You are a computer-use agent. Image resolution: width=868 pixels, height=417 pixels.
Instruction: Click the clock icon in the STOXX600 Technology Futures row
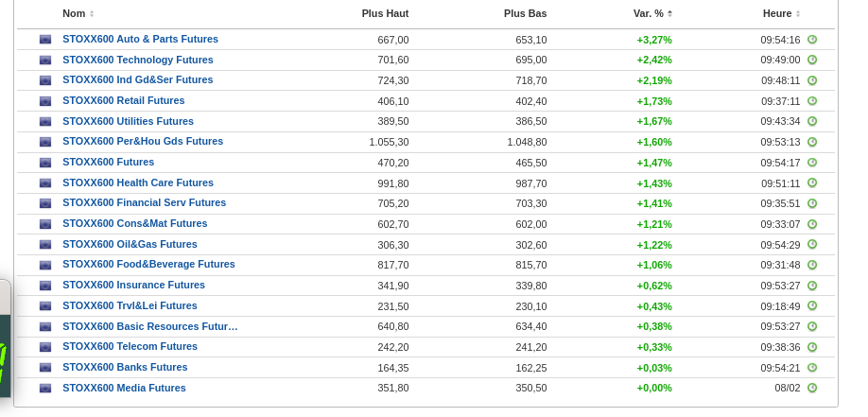point(812,60)
